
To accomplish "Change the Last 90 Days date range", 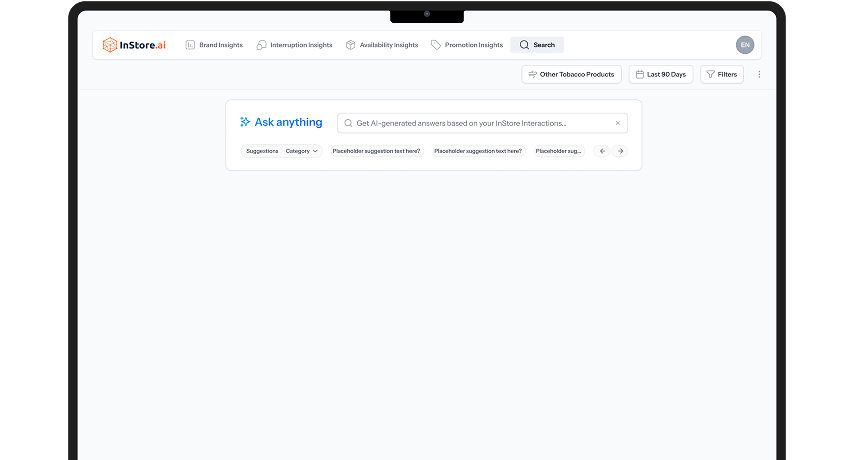I will pos(661,75).
